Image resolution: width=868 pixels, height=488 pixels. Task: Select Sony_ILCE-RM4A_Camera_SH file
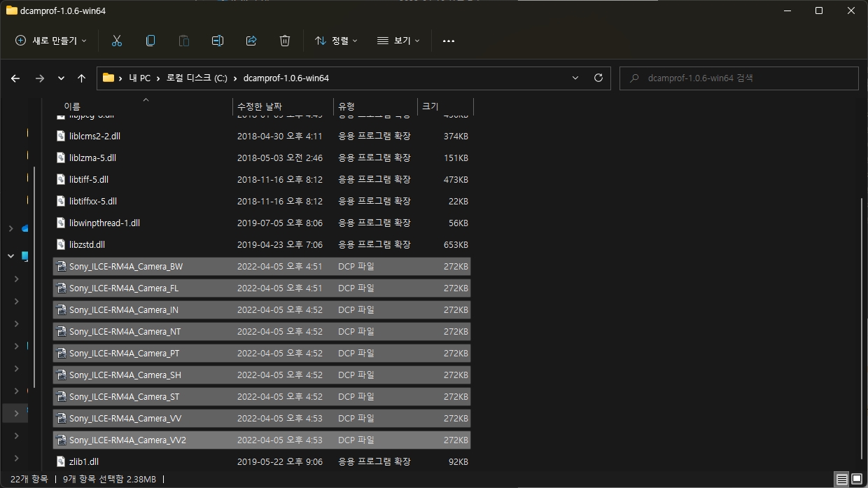(262, 375)
